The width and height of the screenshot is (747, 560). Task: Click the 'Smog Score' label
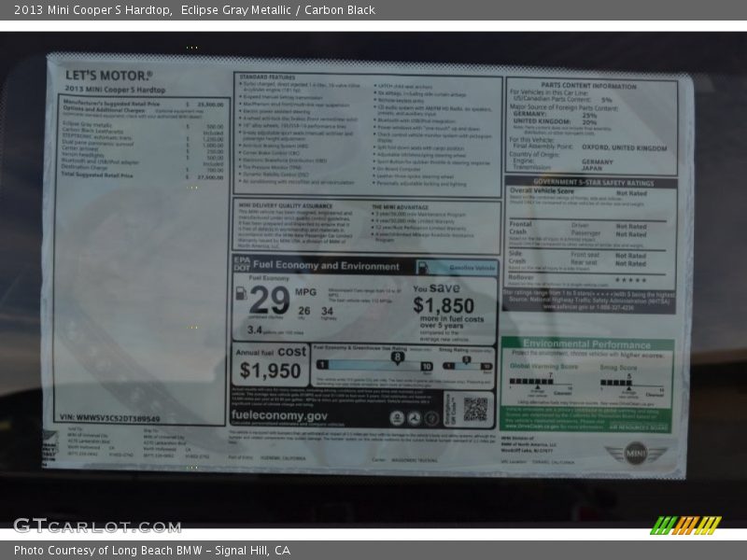(x=618, y=367)
